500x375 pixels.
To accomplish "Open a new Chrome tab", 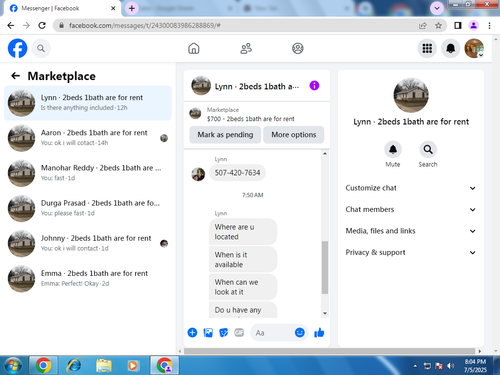I will (132, 8).
